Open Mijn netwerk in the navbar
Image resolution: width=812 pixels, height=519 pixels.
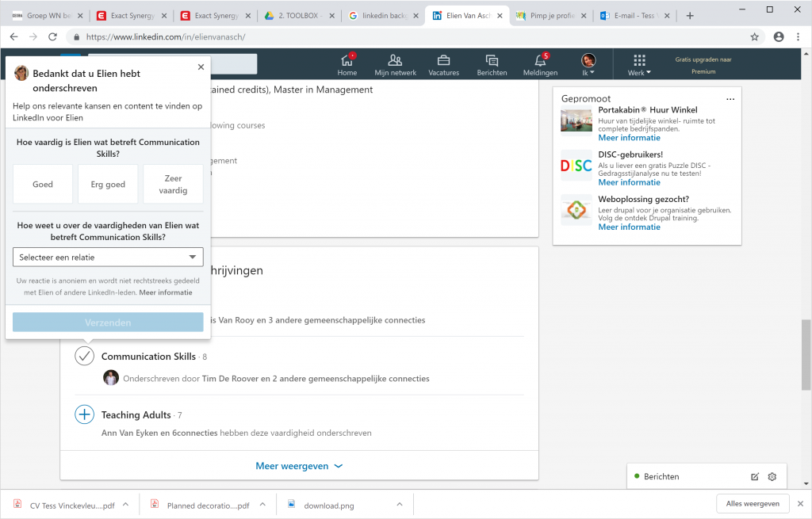point(395,65)
